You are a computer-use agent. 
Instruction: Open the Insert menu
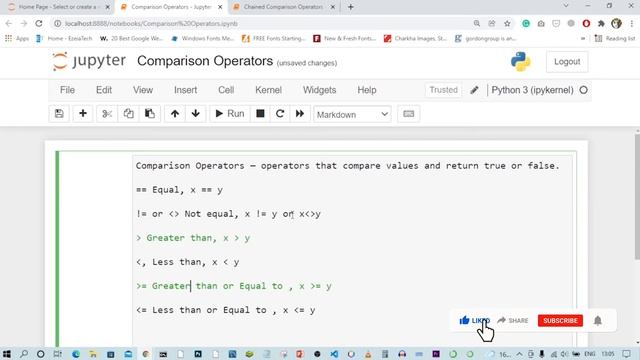pos(185,90)
